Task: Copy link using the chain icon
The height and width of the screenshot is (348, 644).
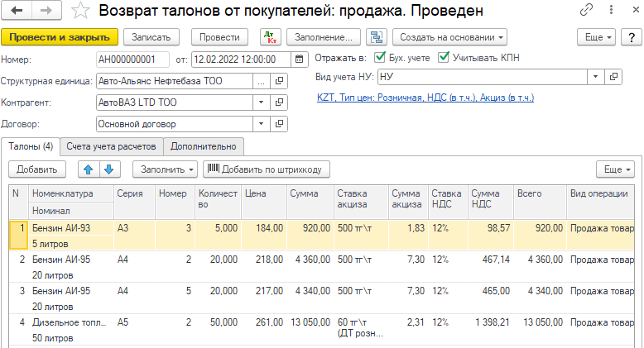Action: click(587, 12)
